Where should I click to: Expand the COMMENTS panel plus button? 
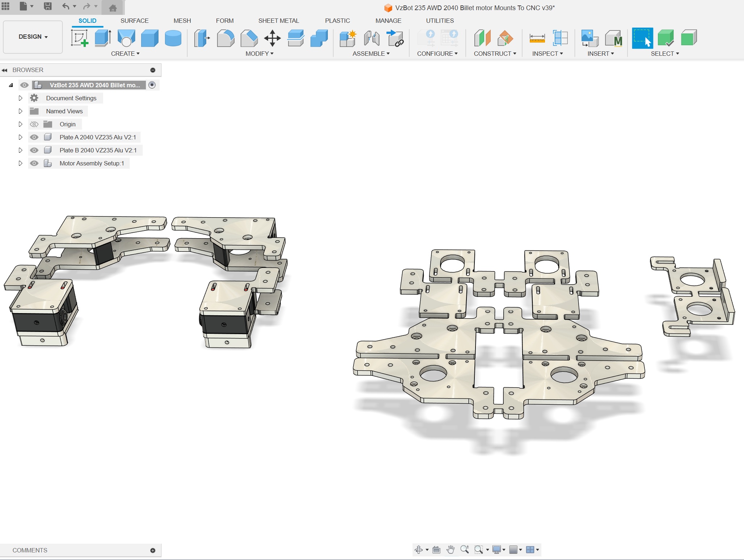(153, 550)
